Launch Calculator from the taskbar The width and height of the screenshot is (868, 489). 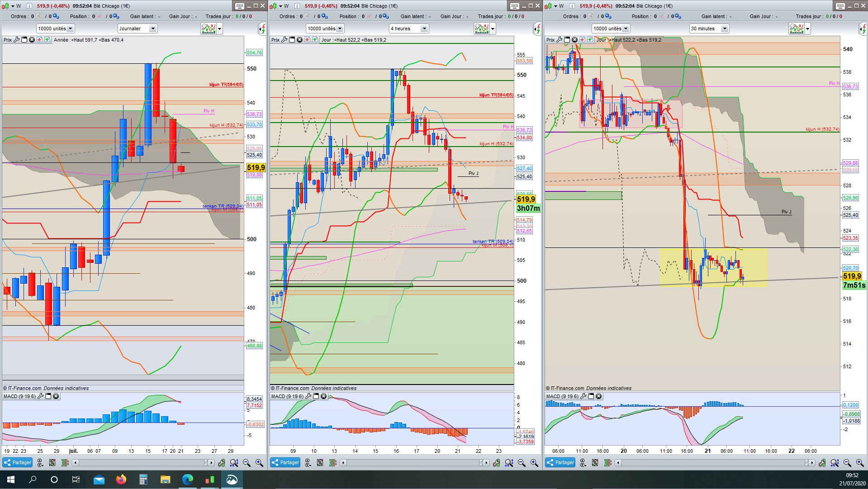[x=143, y=480]
